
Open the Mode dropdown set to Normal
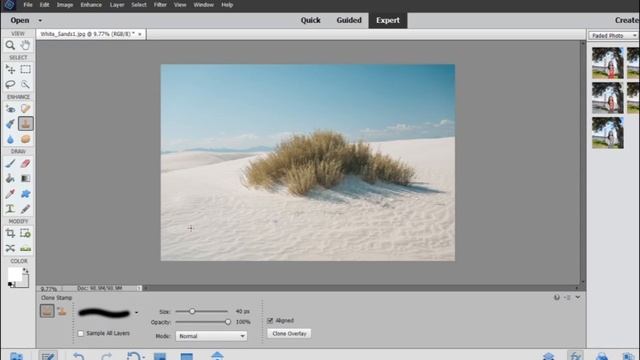[x=211, y=336]
